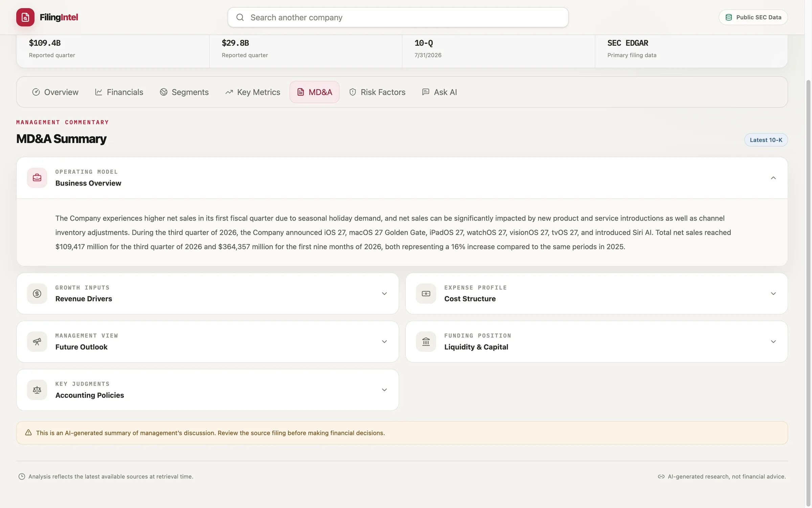Expand the Accounting Policies section
The height and width of the screenshot is (508, 812).
point(384,390)
